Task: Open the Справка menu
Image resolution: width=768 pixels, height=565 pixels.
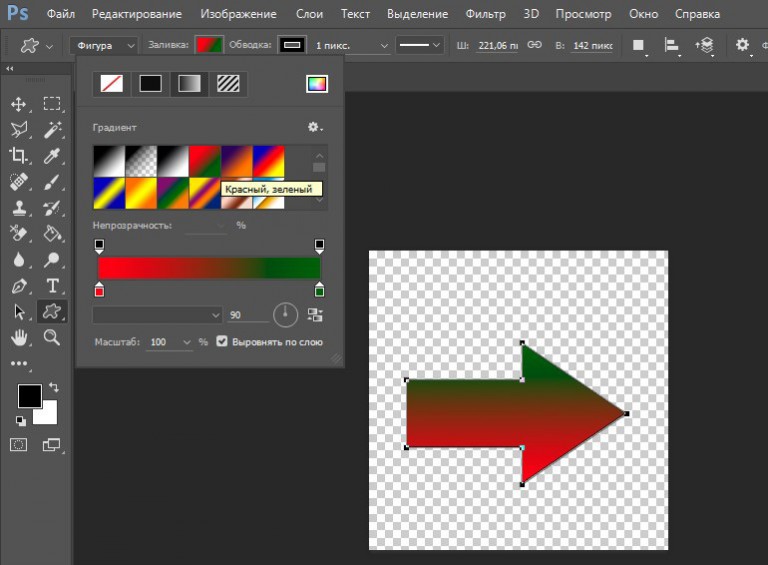Action: tap(697, 14)
